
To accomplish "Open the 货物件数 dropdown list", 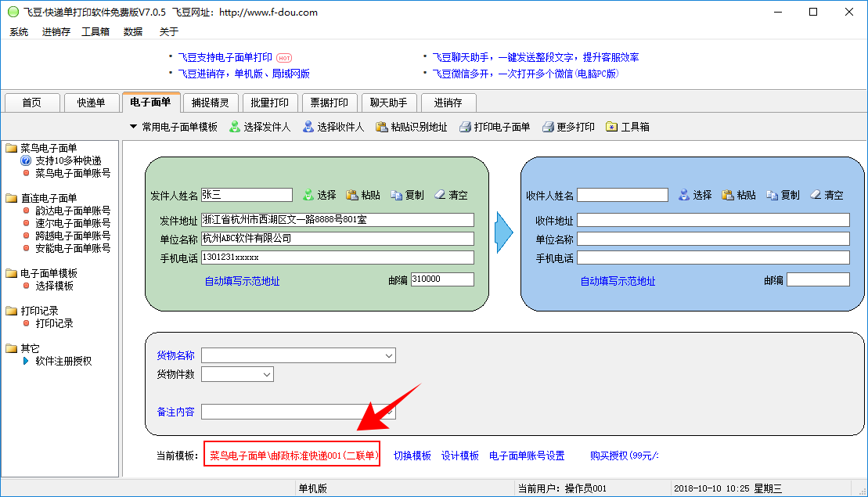I will (266, 375).
